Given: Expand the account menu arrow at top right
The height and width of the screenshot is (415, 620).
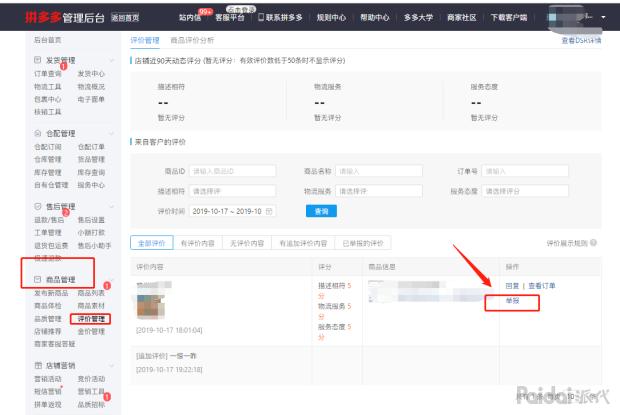Looking at the screenshot, I should click(605, 18).
